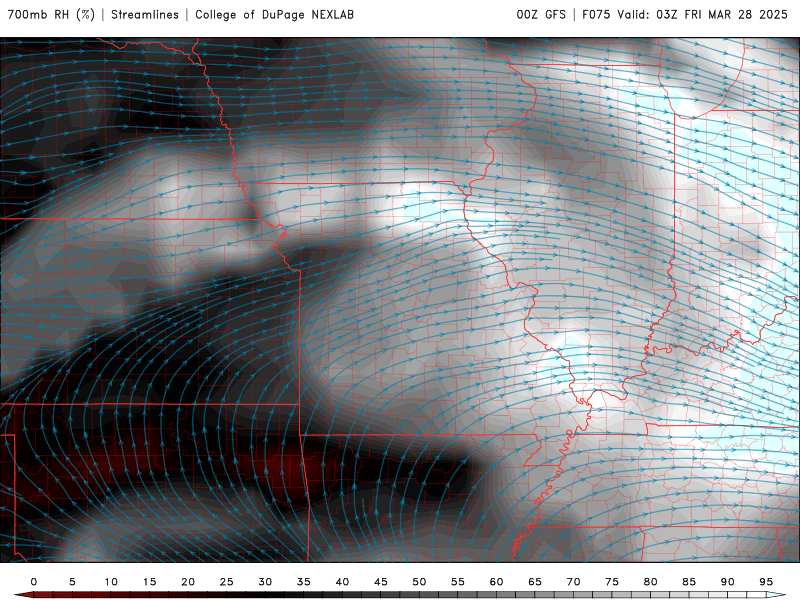The height and width of the screenshot is (600, 800).
Task: Click the '55' value on color scale
Action: coord(458,582)
